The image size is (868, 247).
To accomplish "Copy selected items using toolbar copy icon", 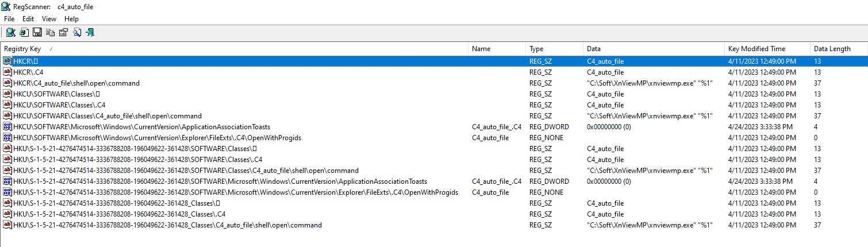I will pyautogui.click(x=50, y=32).
